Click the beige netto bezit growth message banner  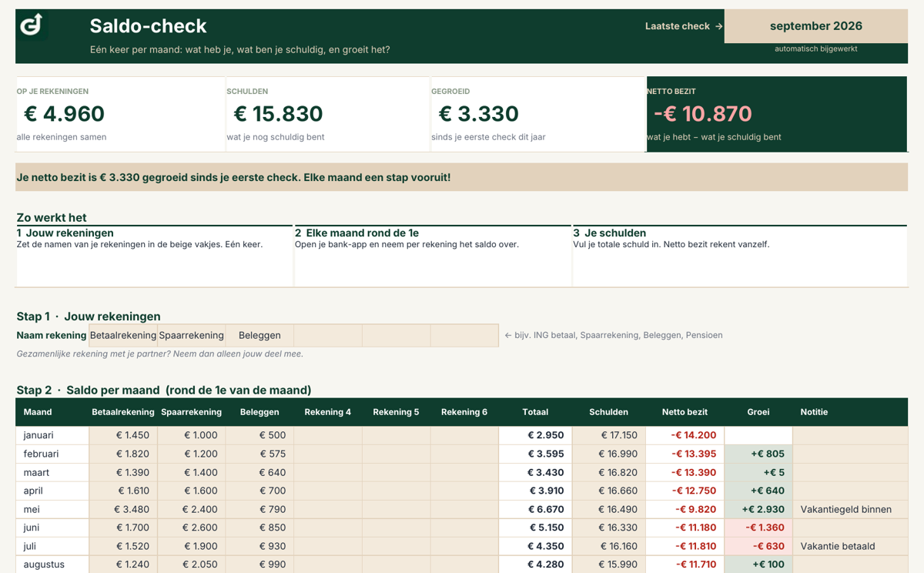coord(461,177)
